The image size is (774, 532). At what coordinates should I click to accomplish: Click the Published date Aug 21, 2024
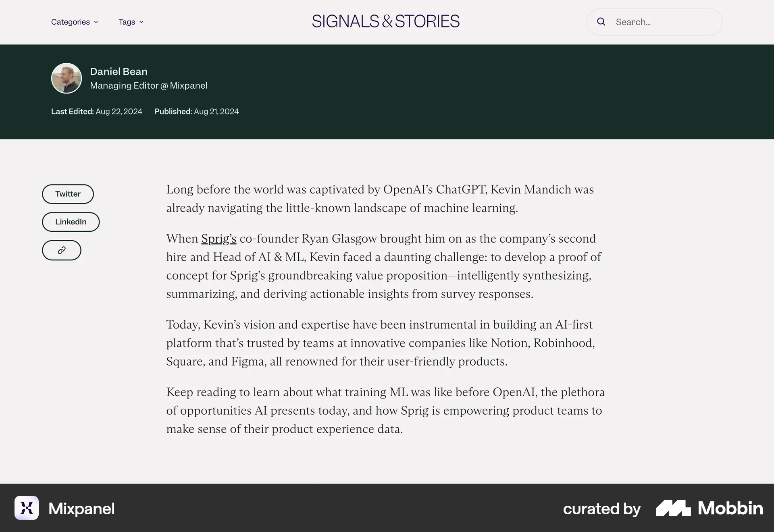click(x=216, y=112)
